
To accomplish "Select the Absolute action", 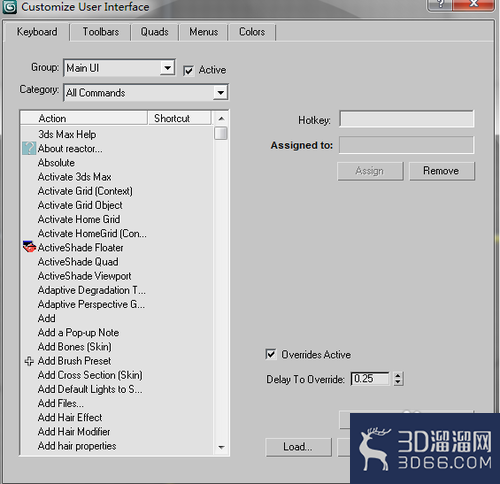I will tap(56, 163).
